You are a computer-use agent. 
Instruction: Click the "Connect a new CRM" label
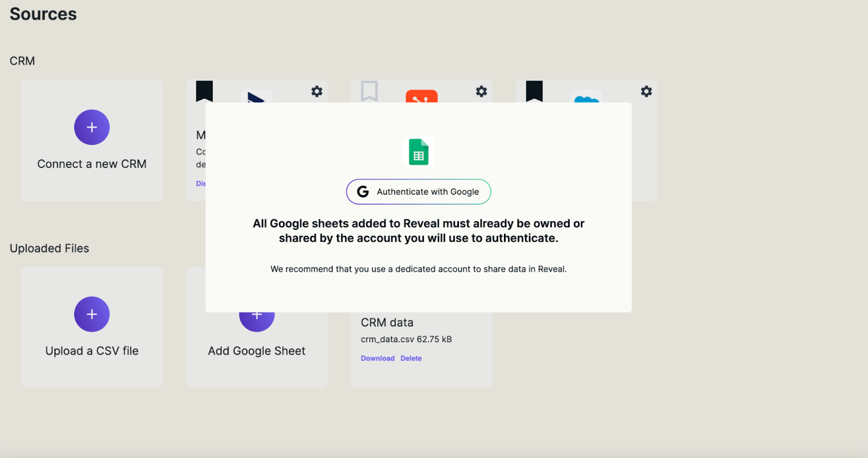pyautogui.click(x=92, y=164)
